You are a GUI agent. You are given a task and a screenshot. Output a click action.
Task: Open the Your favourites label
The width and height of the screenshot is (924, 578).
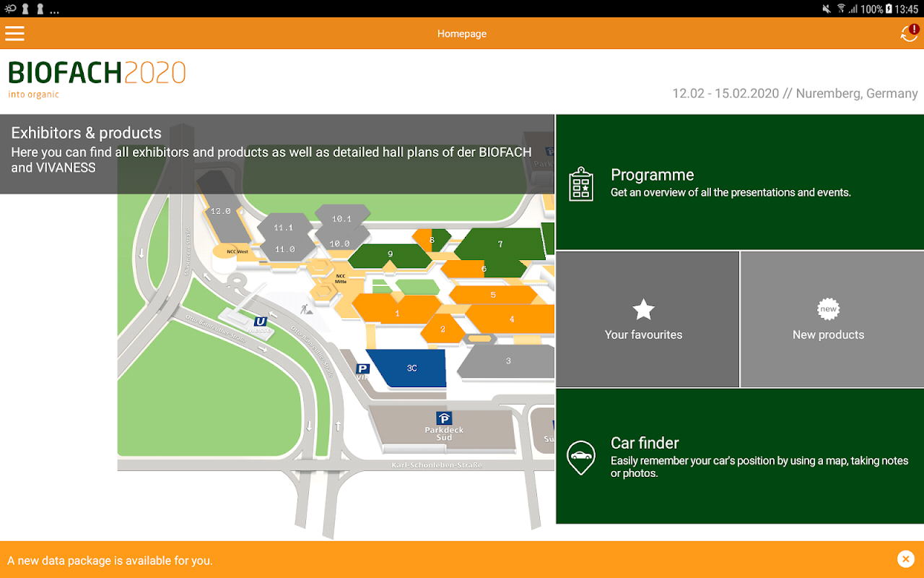(643, 335)
